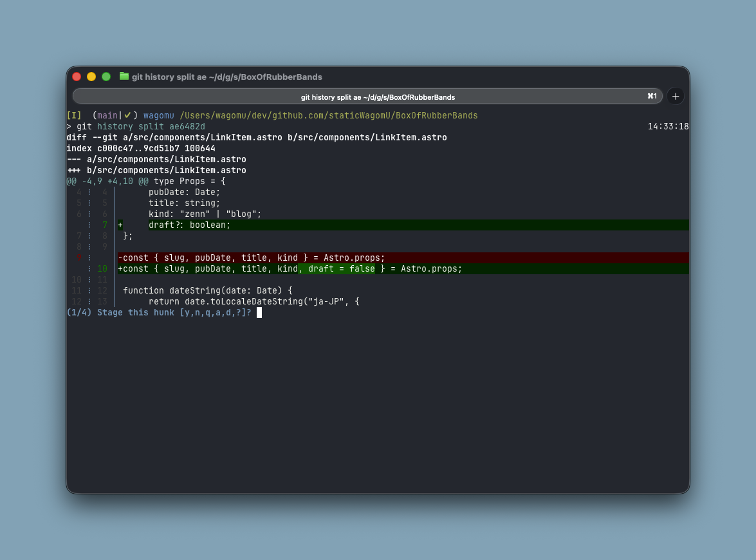Screen dimensions: 756x560
Task: Click the [I] mode indicator in prompt
Action: (74, 116)
